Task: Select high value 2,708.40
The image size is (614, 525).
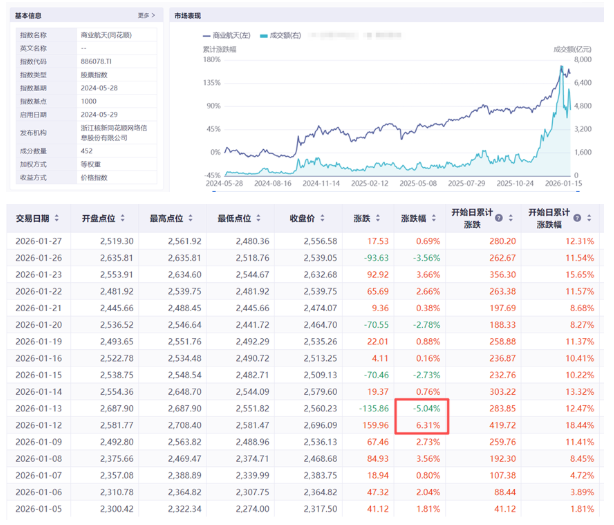Action: tap(184, 426)
